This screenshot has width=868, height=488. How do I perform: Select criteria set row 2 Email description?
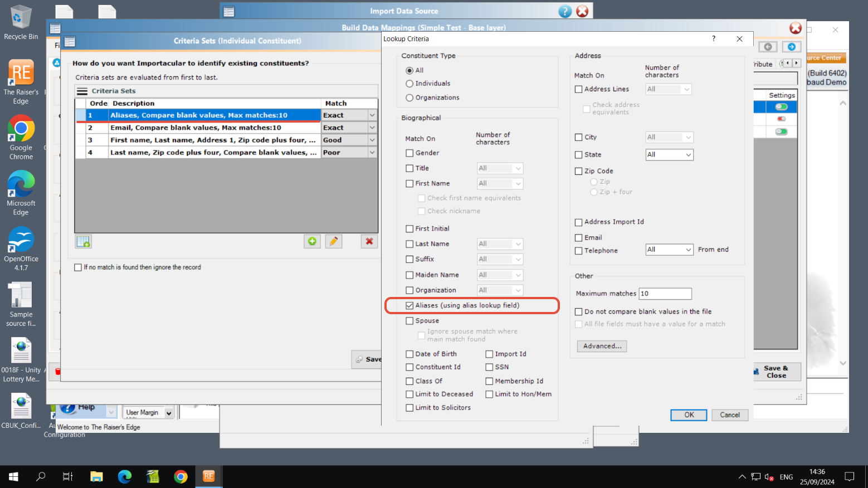214,128
